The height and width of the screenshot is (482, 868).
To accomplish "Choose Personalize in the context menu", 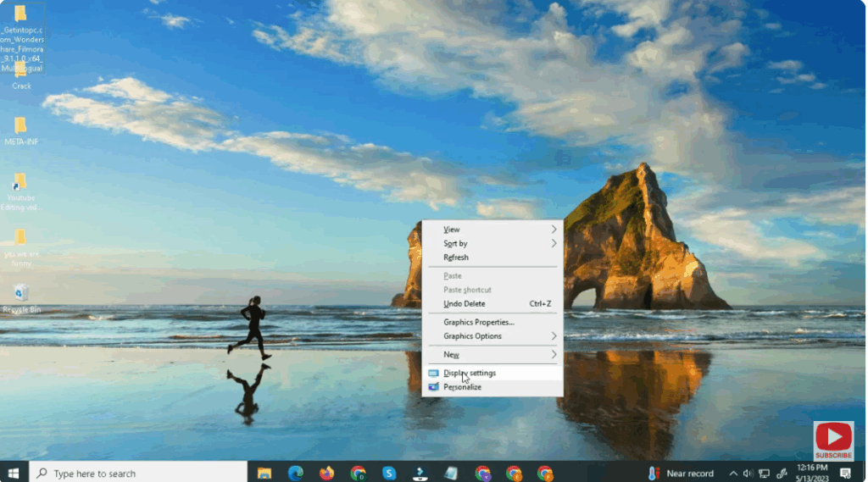I will pyautogui.click(x=492, y=387).
